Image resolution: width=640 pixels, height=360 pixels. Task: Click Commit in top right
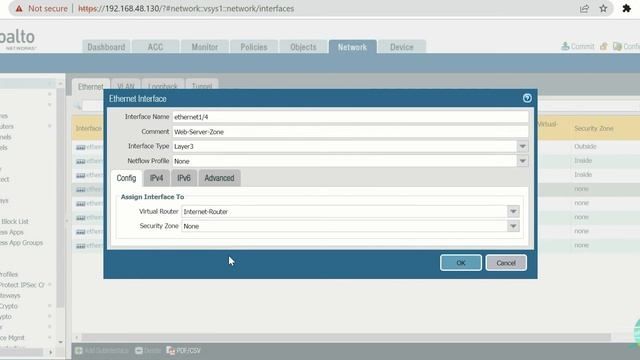[578, 46]
